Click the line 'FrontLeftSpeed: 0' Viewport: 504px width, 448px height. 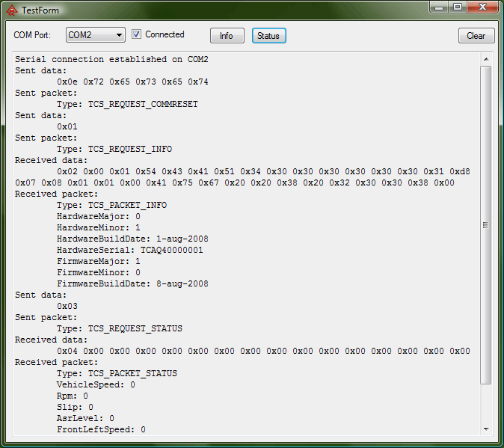pyautogui.click(x=101, y=430)
